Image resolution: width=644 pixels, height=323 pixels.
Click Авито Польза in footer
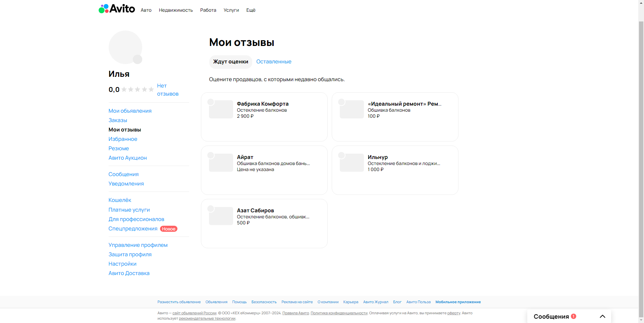419,302
